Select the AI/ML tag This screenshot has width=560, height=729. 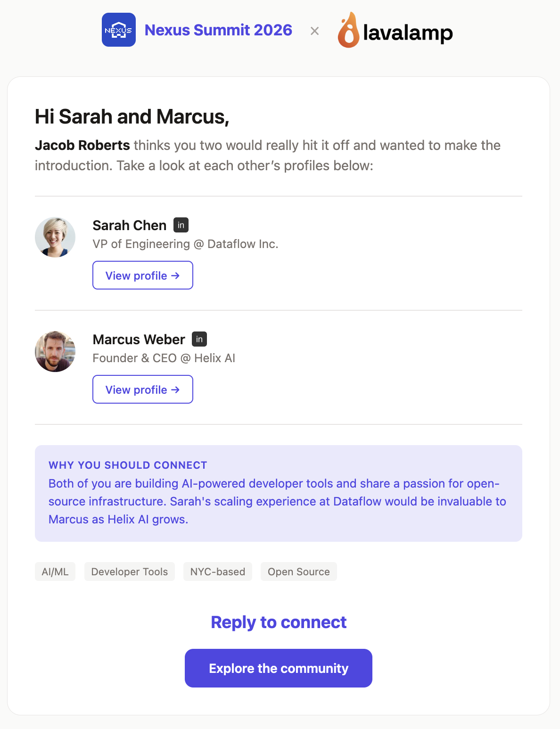point(55,572)
